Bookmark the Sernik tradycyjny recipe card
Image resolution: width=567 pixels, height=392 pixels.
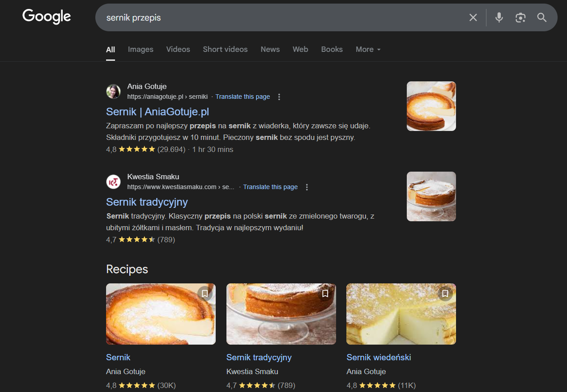click(x=325, y=294)
